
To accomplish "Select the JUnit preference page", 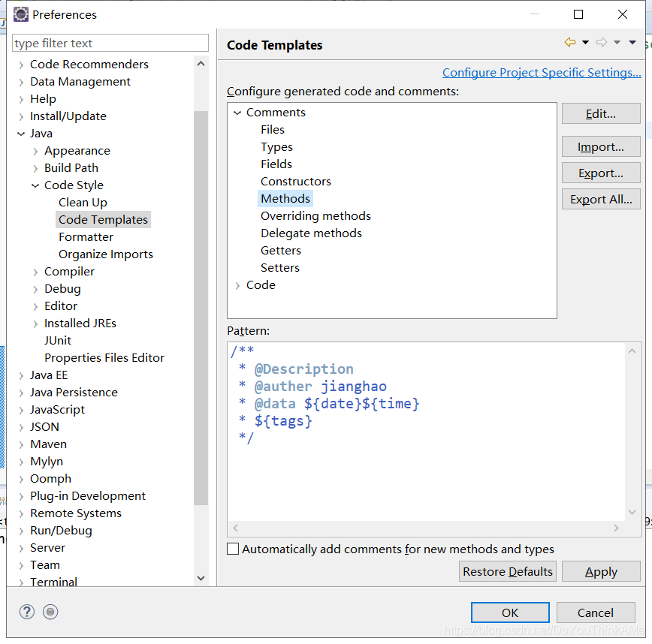I will [x=58, y=340].
